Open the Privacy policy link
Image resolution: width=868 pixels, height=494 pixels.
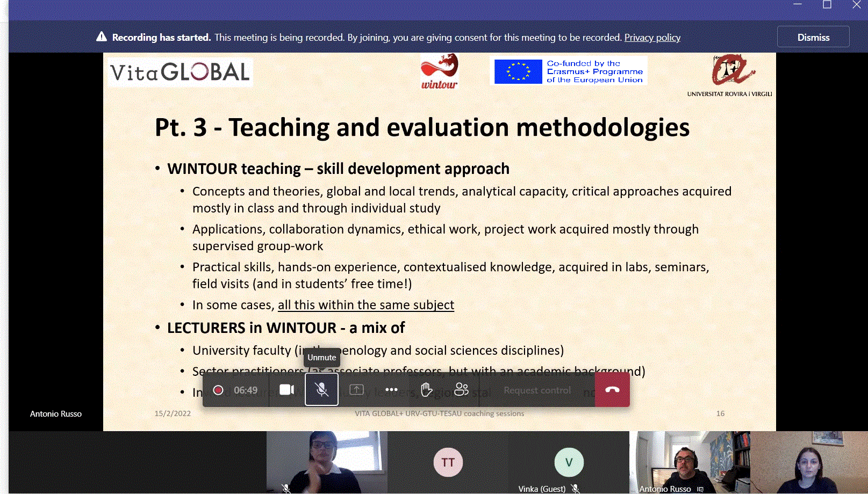(x=652, y=38)
